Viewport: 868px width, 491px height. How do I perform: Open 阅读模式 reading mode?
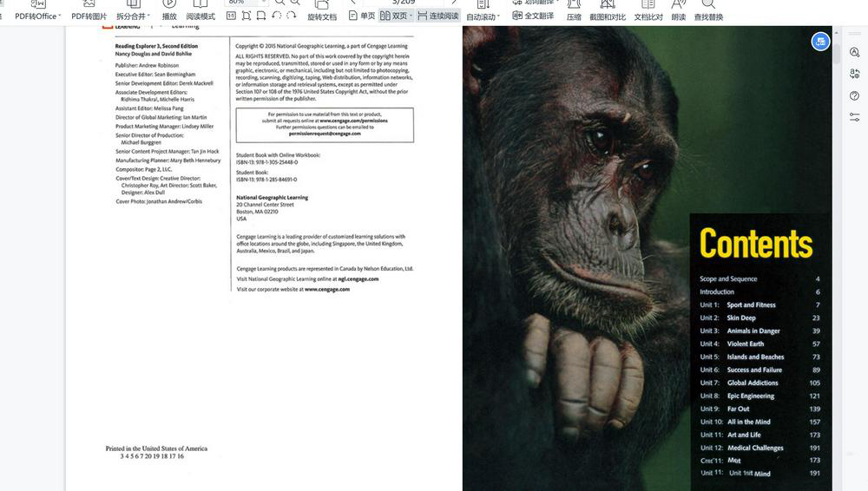(x=201, y=16)
